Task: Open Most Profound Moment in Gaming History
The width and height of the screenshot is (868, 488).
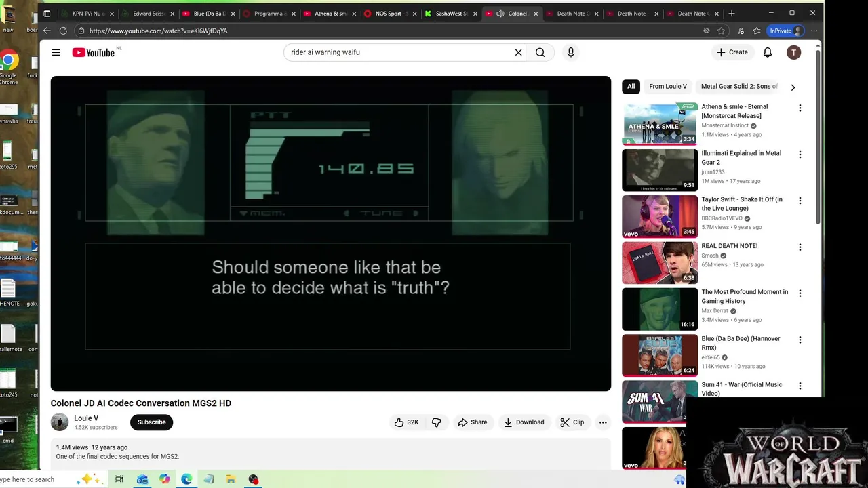Action: (745, 296)
